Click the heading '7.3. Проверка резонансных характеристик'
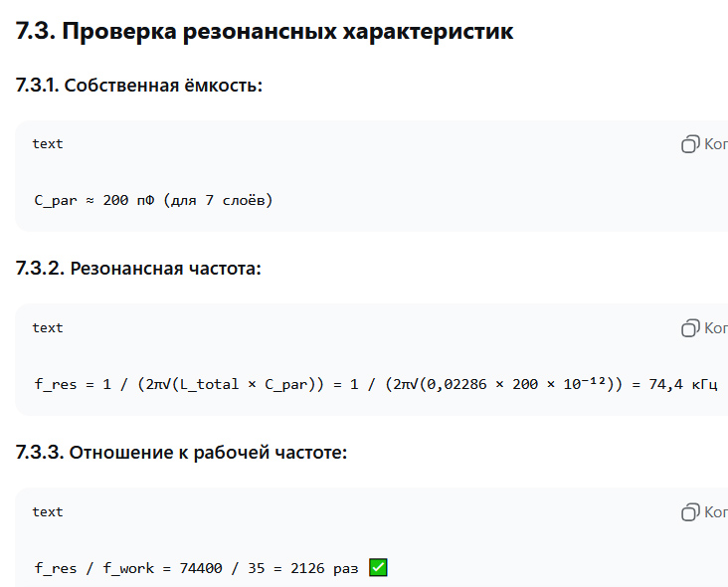The height and width of the screenshot is (587, 728). point(265,31)
